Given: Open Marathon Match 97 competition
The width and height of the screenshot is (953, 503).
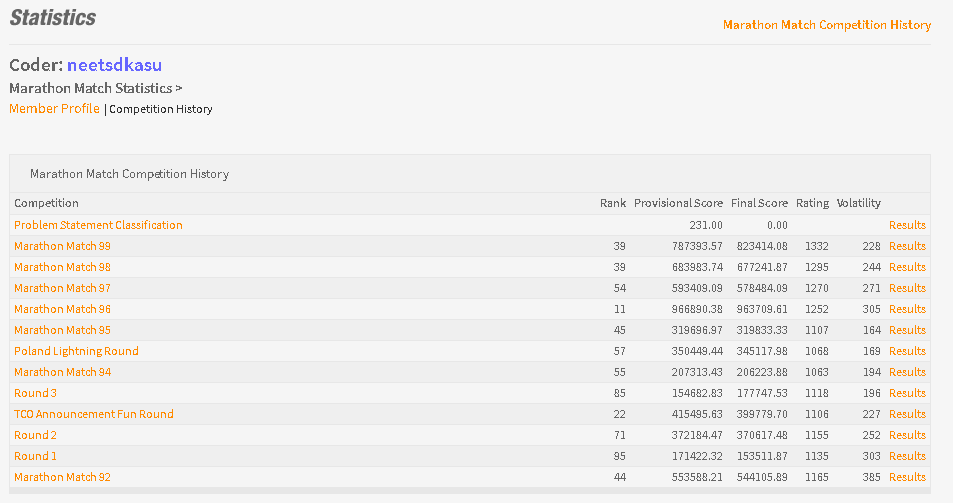Looking at the screenshot, I should tap(62, 288).
